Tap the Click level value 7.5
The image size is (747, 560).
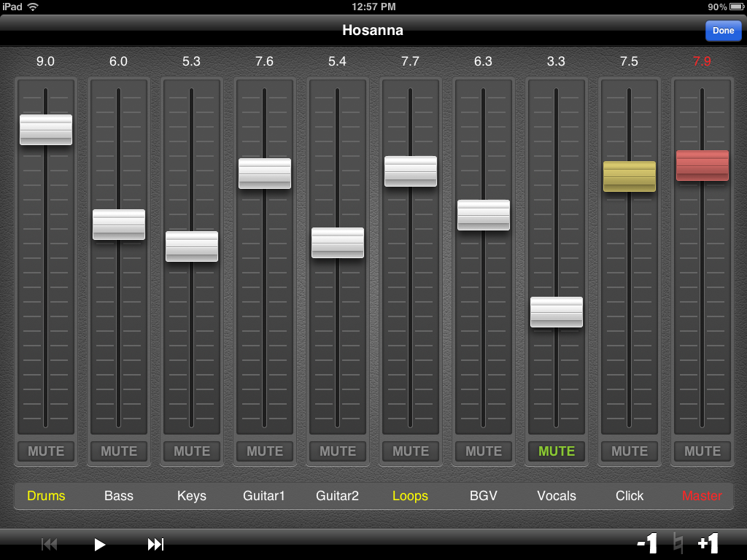629,61
